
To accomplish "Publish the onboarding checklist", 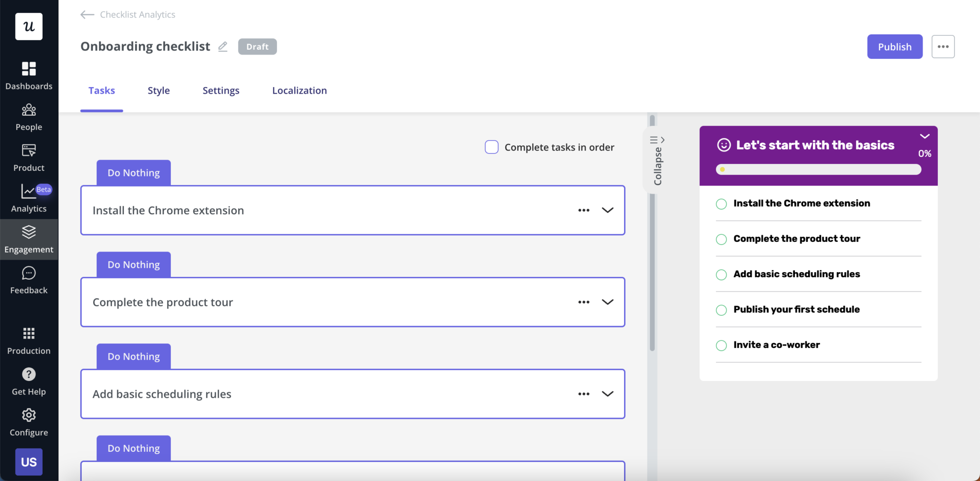I will 894,46.
